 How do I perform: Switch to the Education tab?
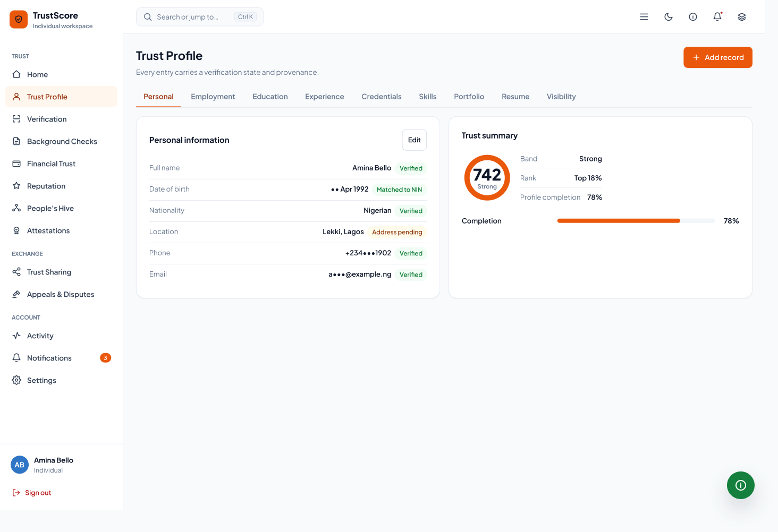pyautogui.click(x=270, y=97)
